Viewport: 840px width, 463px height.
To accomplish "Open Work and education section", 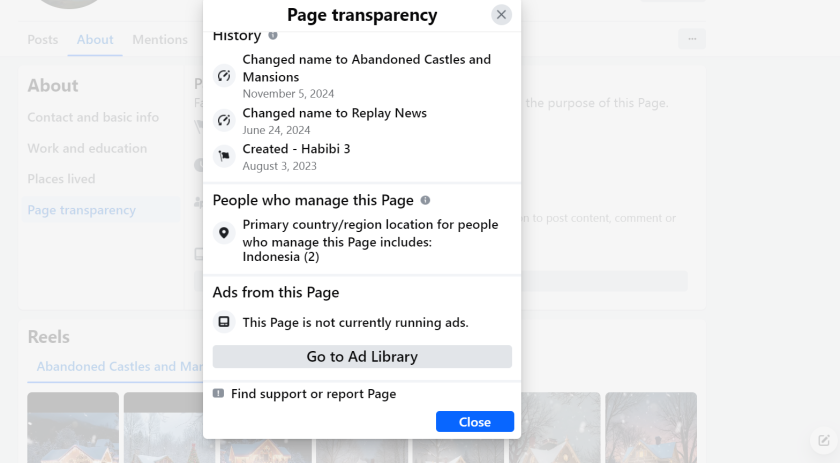I will click(87, 148).
